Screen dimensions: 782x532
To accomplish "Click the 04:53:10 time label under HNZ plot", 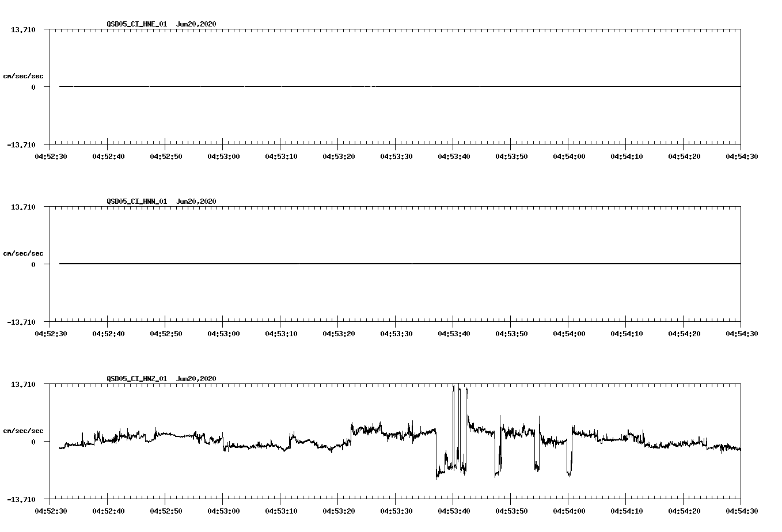I will pos(281,511).
